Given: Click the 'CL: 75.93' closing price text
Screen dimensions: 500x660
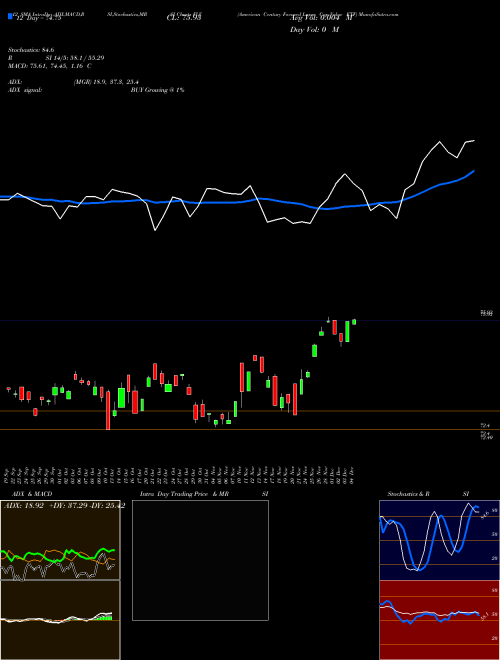Looking at the screenshot, I should click(184, 18).
